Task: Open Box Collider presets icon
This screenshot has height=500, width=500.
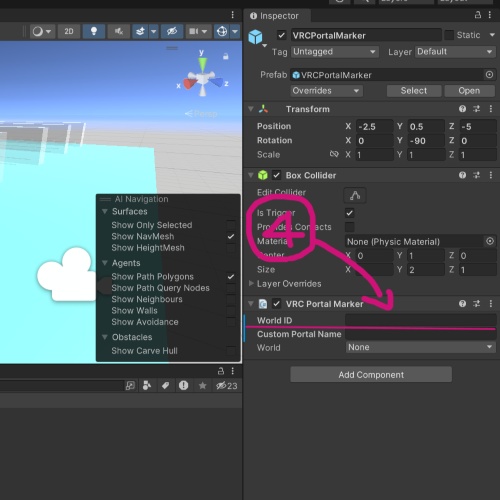Action: point(477,175)
